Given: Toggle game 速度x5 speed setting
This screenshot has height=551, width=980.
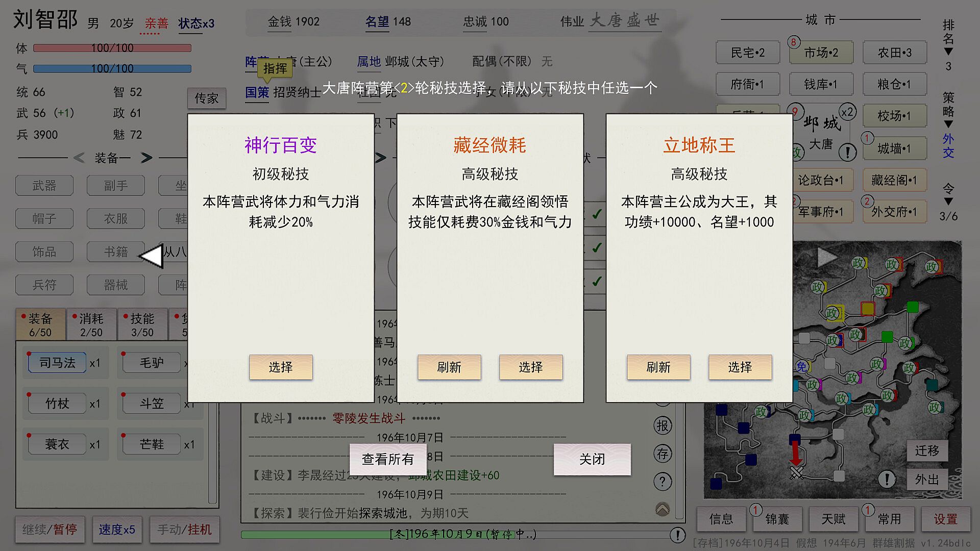Looking at the screenshot, I should 117,530.
